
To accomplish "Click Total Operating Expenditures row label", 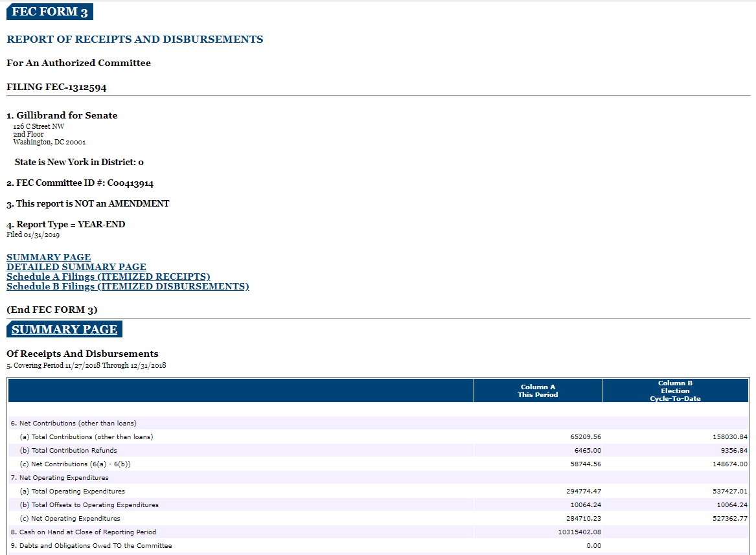I will pyautogui.click(x=73, y=492).
